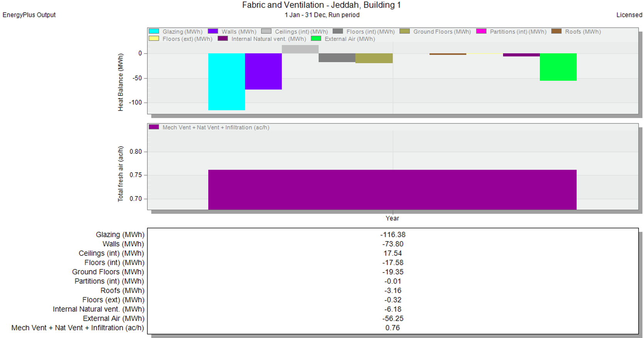This screenshot has height=338, width=644.
Task: Click the 'Licensed' label
Action: (x=629, y=15)
